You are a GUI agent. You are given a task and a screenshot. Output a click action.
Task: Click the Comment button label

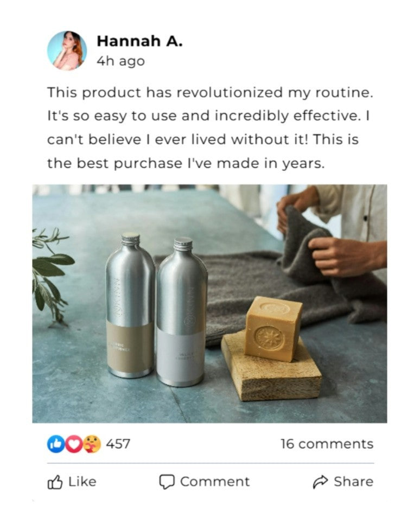(x=215, y=482)
